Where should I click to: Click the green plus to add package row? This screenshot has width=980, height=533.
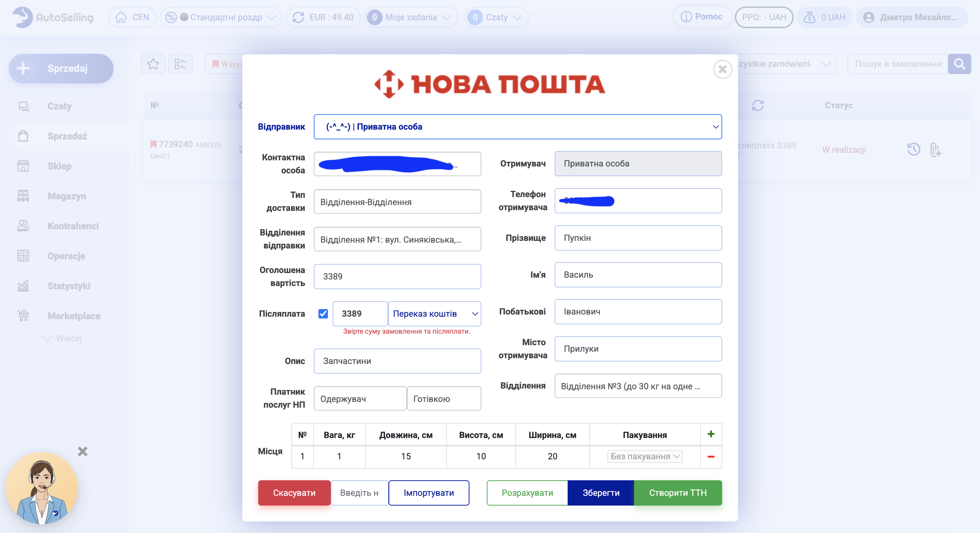(x=711, y=434)
